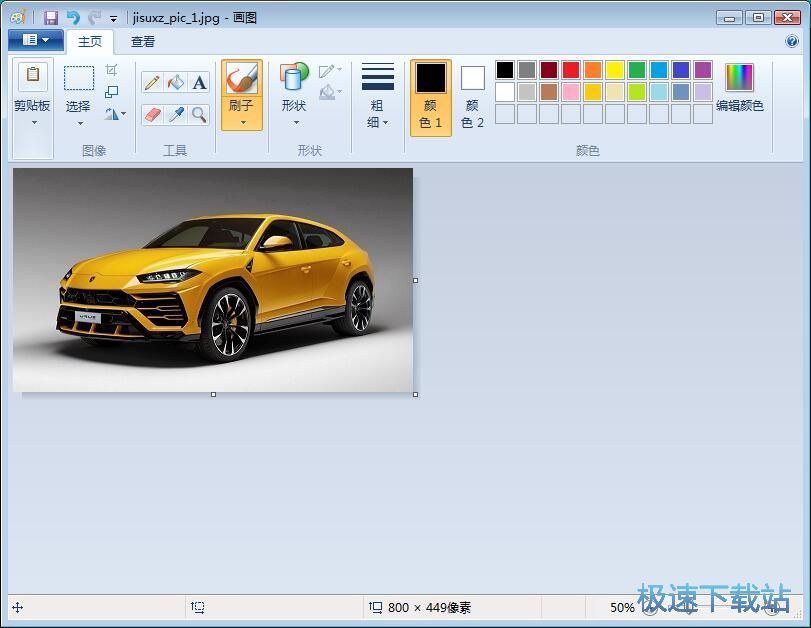Select the Magnifier tool
The height and width of the screenshot is (628, 811).
(x=200, y=114)
